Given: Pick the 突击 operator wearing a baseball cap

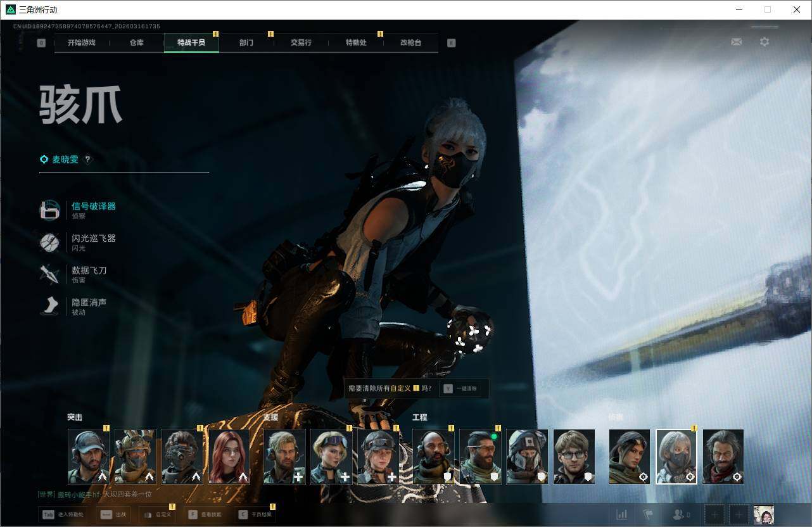Looking at the screenshot, I should pyautogui.click(x=89, y=457).
